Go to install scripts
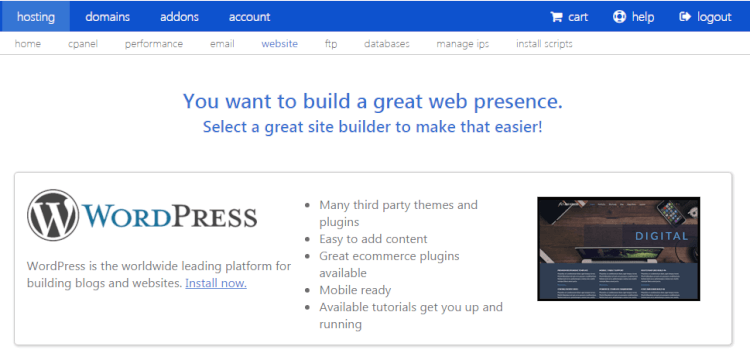750x360 pixels. tap(544, 44)
